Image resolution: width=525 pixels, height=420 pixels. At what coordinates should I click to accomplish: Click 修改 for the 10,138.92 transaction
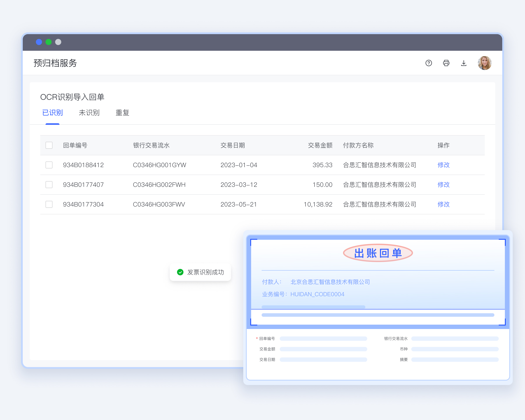point(443,204)
